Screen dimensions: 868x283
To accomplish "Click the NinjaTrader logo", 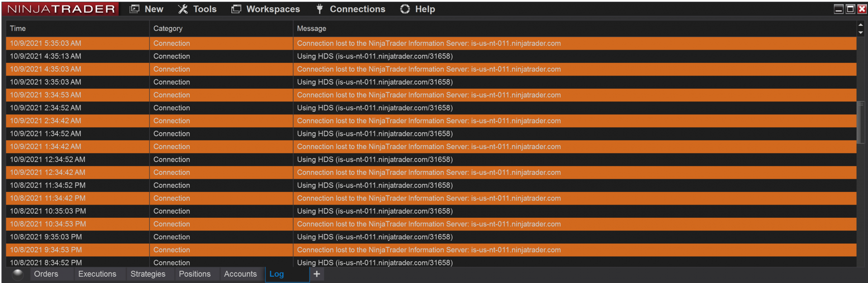I will [x=61, y=9].
